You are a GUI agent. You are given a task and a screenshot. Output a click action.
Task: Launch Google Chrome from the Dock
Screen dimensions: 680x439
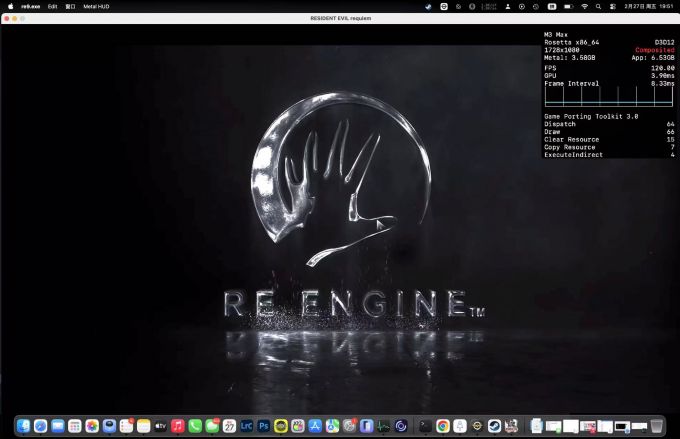click(442, 426)
